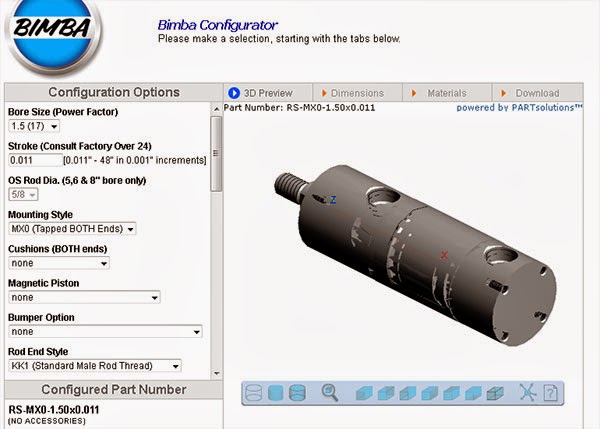Image resolution: width=600 pixels, height=429 pixels.
Task: Switch to the Dimensions tab
Action: tap(357, 93)
